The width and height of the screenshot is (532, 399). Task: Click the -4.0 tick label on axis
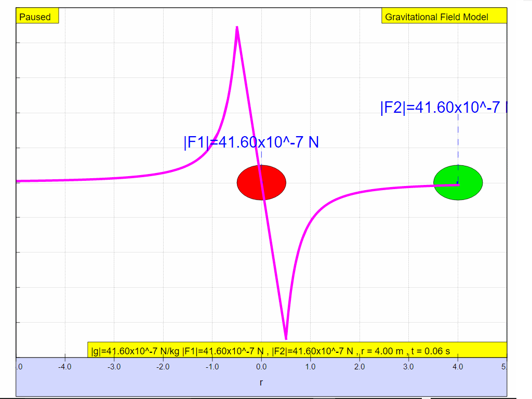[x=65, y=367]
